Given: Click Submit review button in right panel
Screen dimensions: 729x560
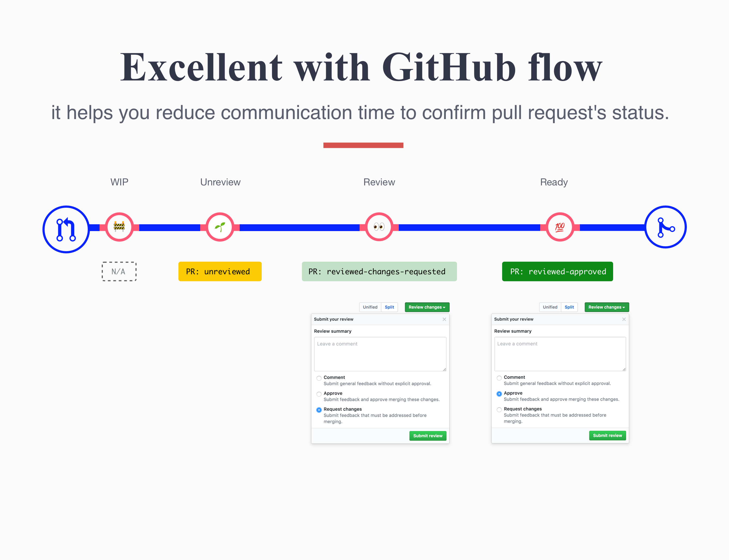Looking at the screenshot, I should click(607, 435).
